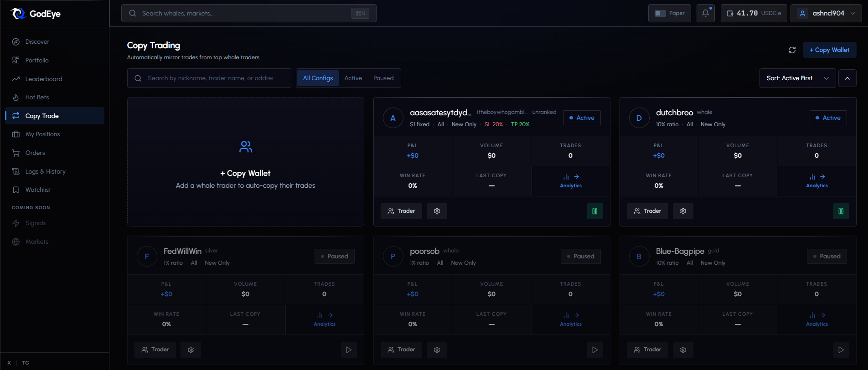Resume copying for poorsob

[x=594, y=349]
